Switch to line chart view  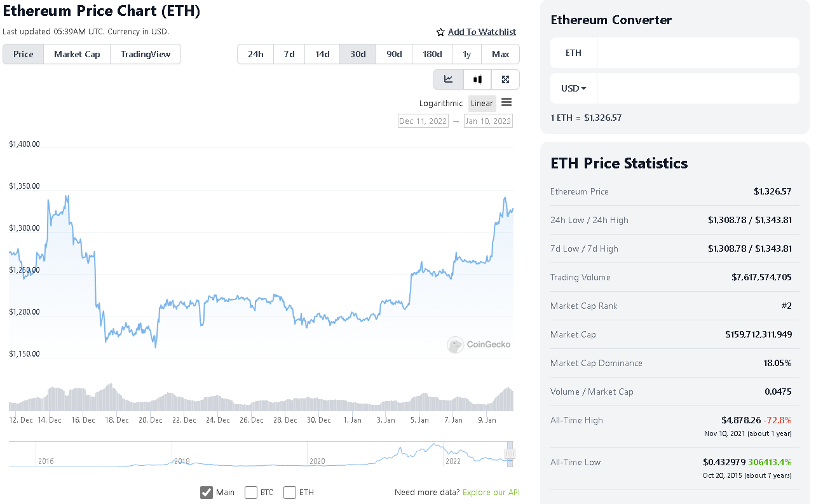pyautogui.click(x=449, y=79)
